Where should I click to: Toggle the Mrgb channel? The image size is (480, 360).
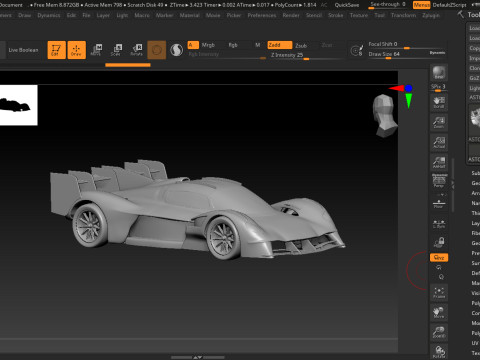[x=208, y=45]
